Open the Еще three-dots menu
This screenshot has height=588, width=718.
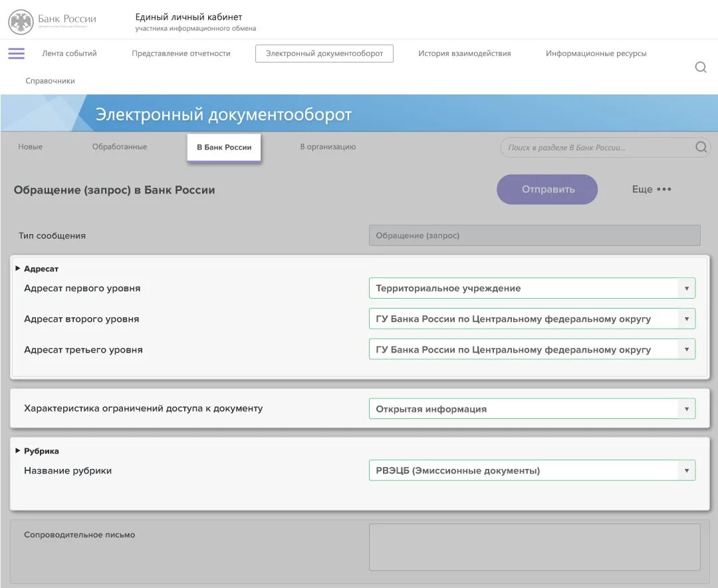pos(652,190)
